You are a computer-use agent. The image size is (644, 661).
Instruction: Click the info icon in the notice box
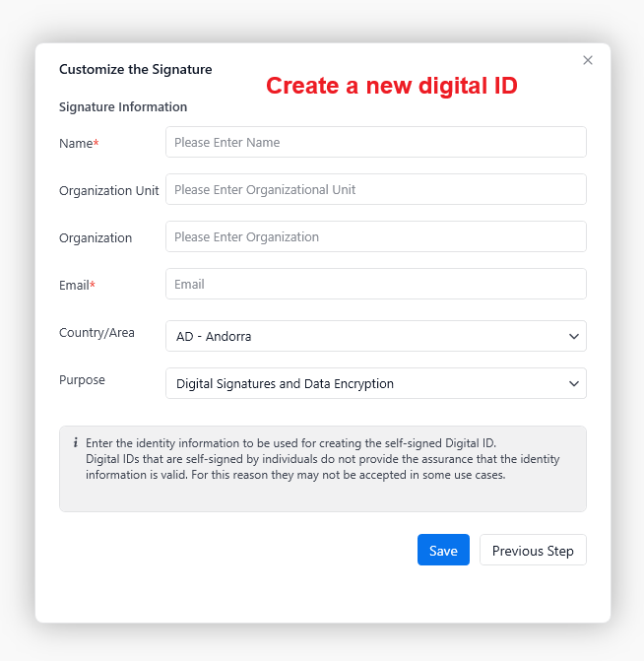tap(76, 443)
